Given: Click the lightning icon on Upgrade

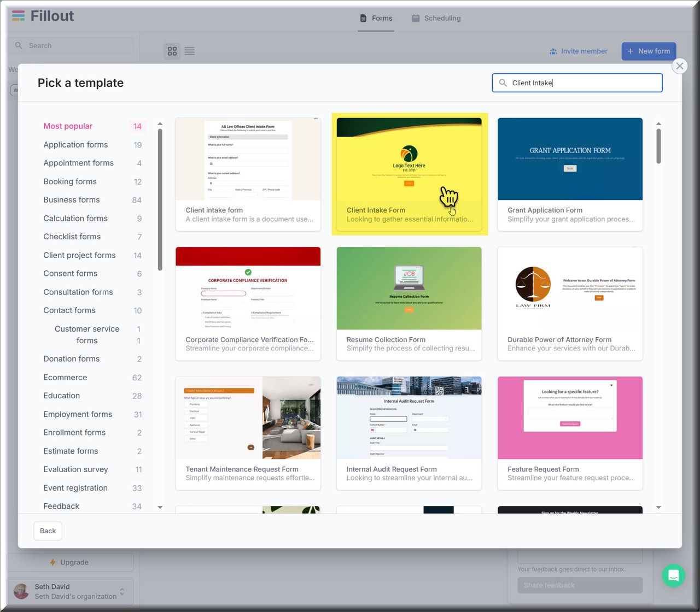Looking at the screenshot, I should coord(52,562).
